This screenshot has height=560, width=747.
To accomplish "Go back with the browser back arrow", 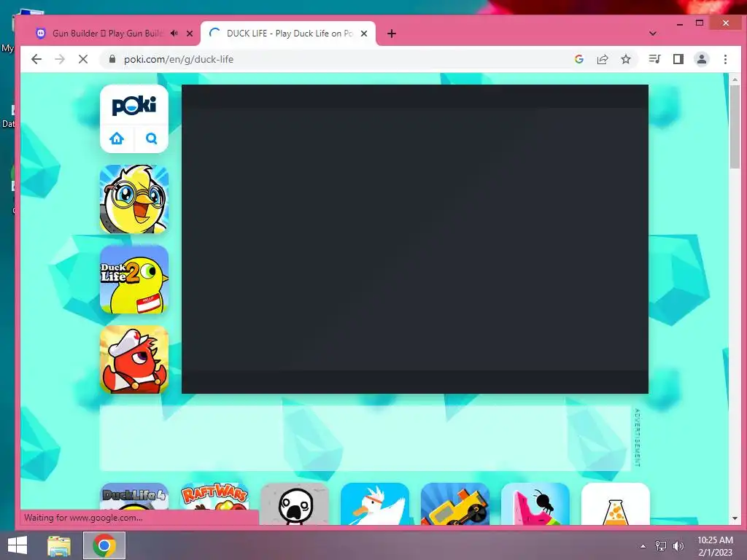I will pos(36,59).
